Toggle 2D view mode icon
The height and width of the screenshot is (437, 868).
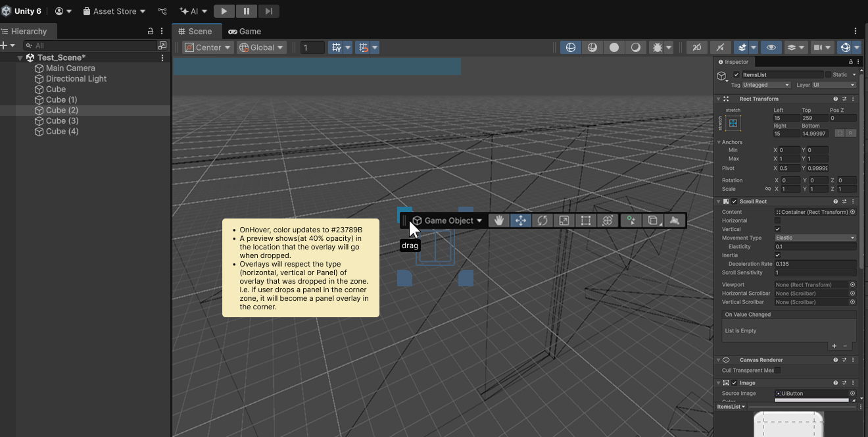point(696,47)
